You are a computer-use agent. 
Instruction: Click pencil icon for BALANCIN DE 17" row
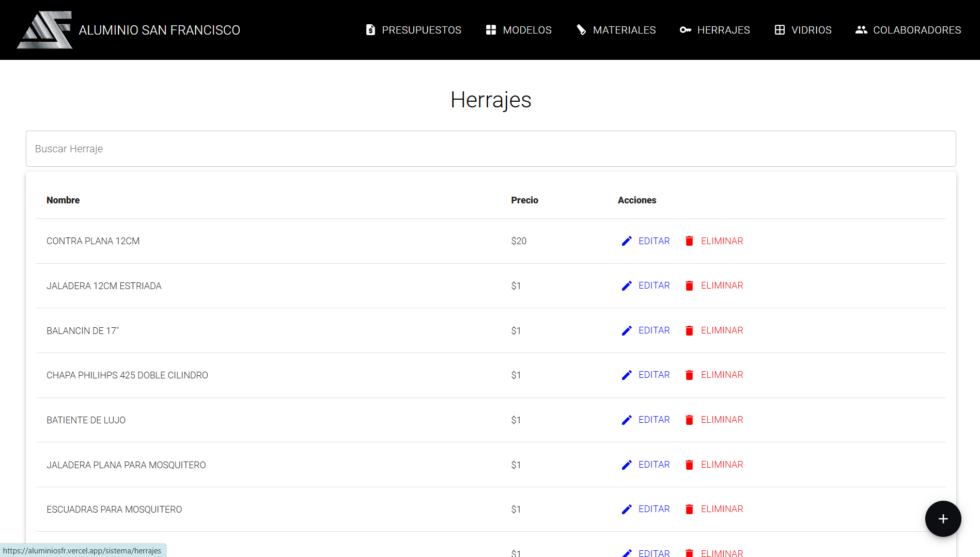[627, 331]
